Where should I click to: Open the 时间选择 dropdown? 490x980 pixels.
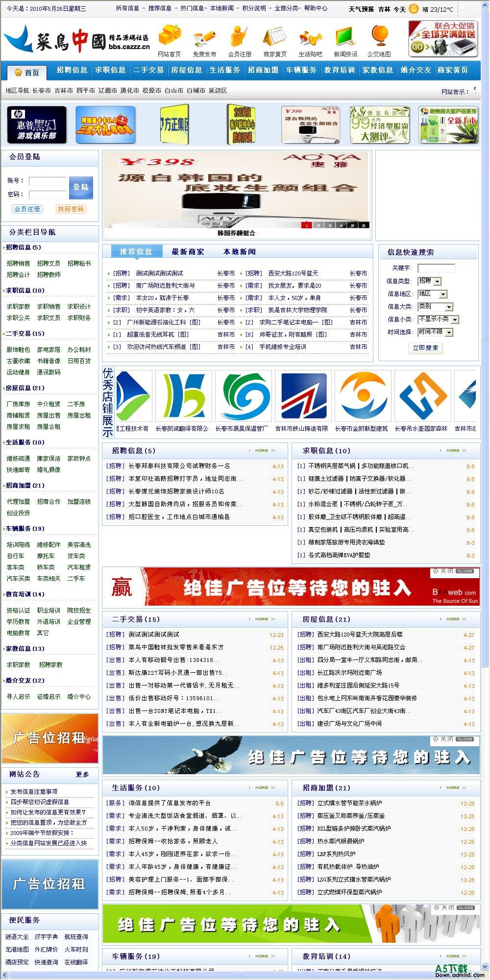tap(436, 332)
